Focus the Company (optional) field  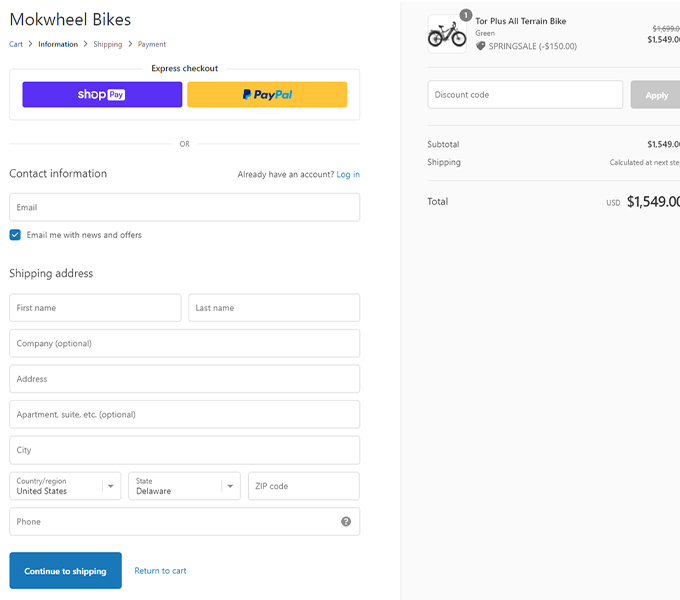[x=185, y=343]
